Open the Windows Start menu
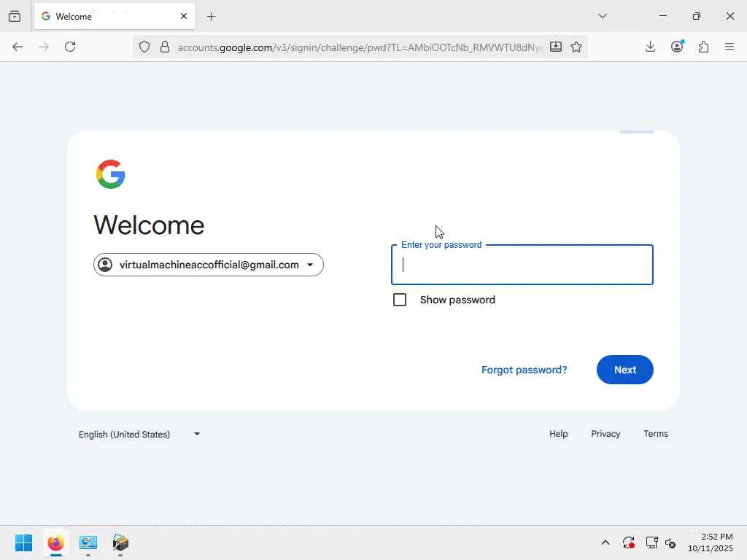This screenshot has height=560, width=747. (x=24, y=542)
